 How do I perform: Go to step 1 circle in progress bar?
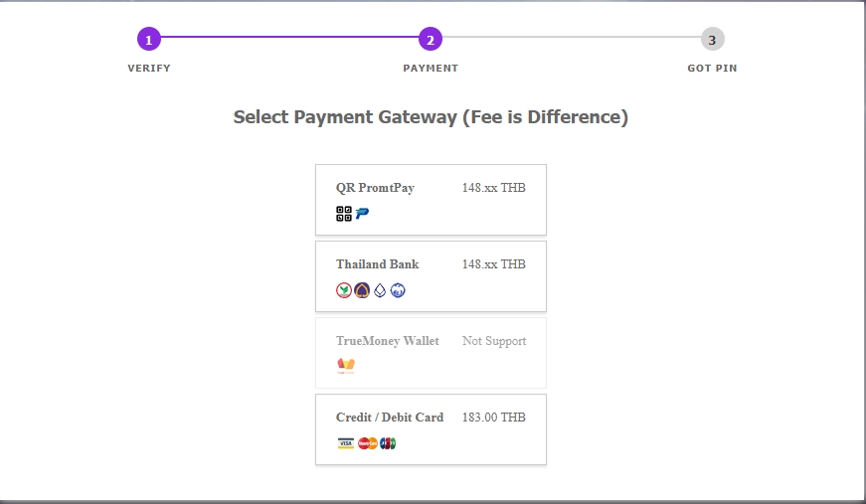coord(148,39)
